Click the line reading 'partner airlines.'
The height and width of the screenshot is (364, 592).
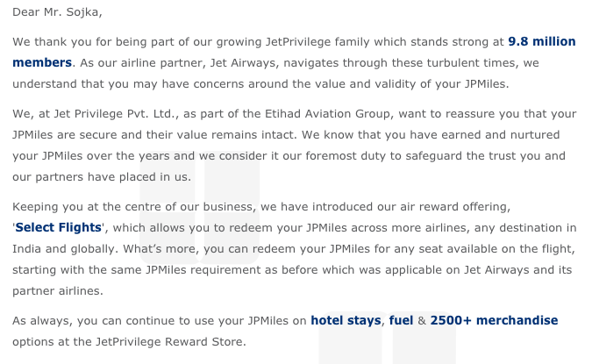[x=58, y=290]
